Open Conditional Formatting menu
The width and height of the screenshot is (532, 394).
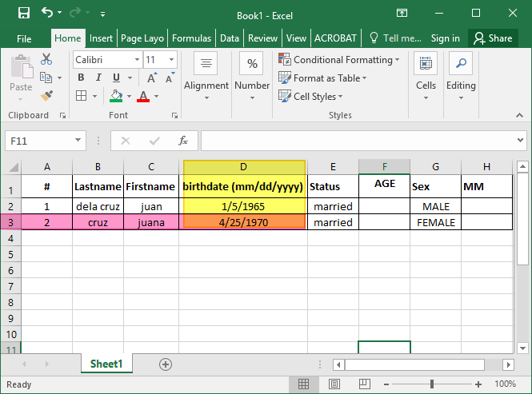coord(339,60)
